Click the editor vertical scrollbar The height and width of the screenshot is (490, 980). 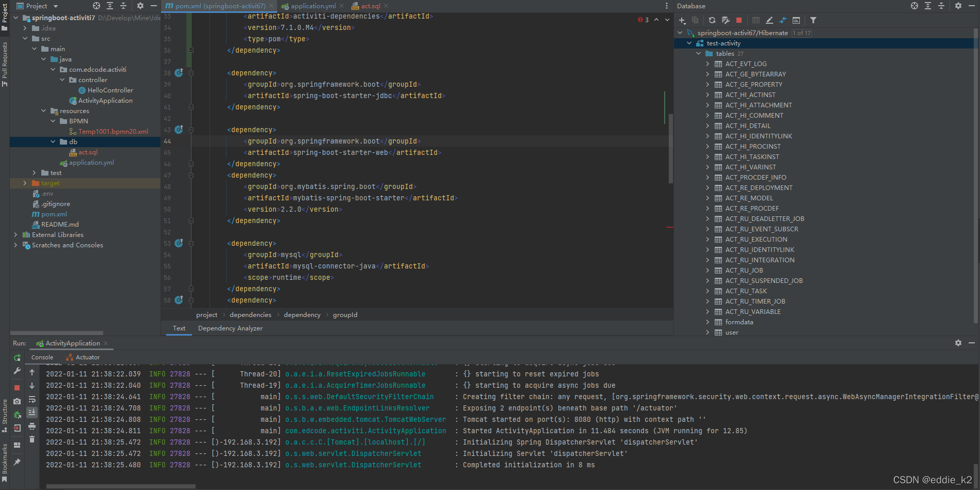[x=670, y=149]
